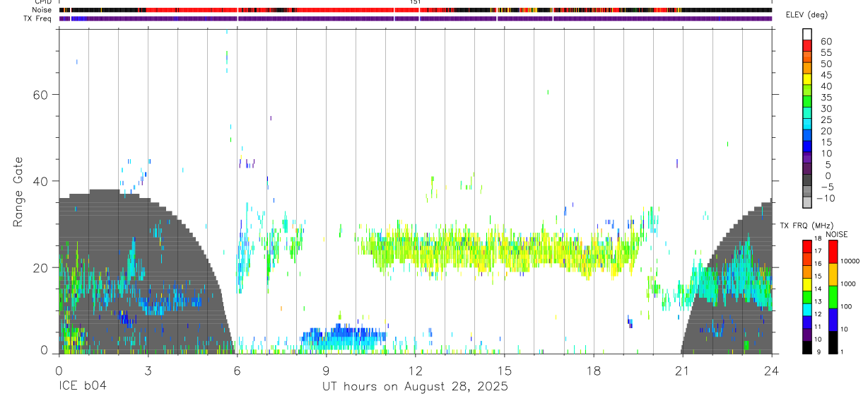Screen dimensions: 868x401
Task: Click the 'Range Gate' y-axis label
Action: [19, 192]
